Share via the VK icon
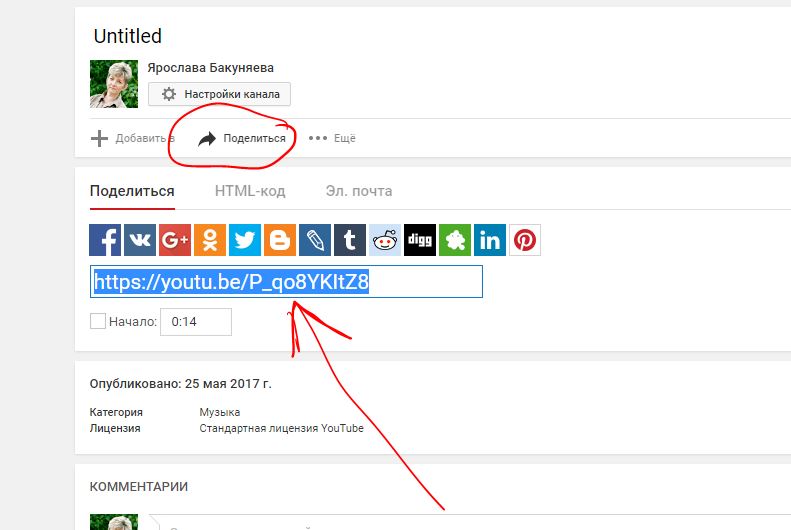This screenshot has width=791, height=530. (x=140, y=240)
